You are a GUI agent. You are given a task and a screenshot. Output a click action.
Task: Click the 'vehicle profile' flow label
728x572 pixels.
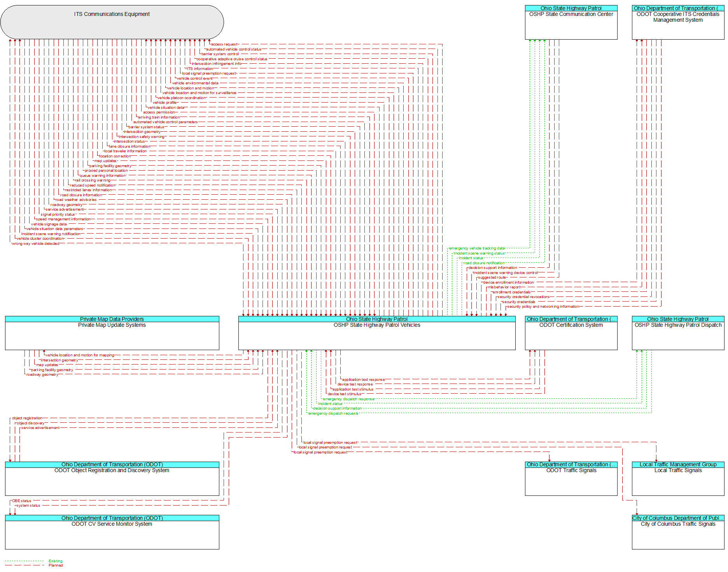coord(164,103)
